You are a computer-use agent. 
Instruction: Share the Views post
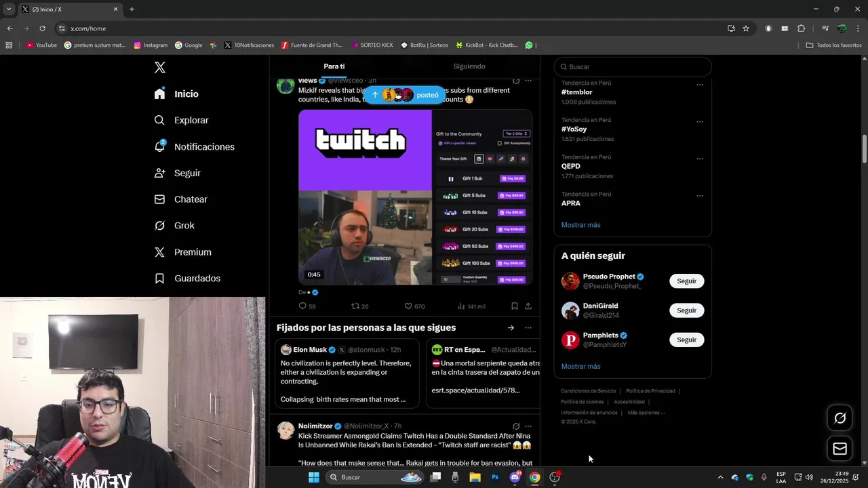tap(528, 306)
